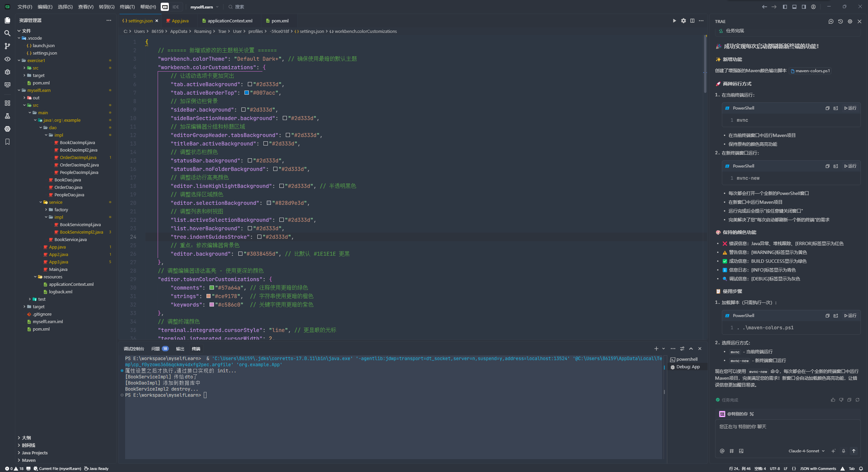868x472 pixels.
Task: Run the mvnc-new PowerShell snippet
Action: (850, 166)
